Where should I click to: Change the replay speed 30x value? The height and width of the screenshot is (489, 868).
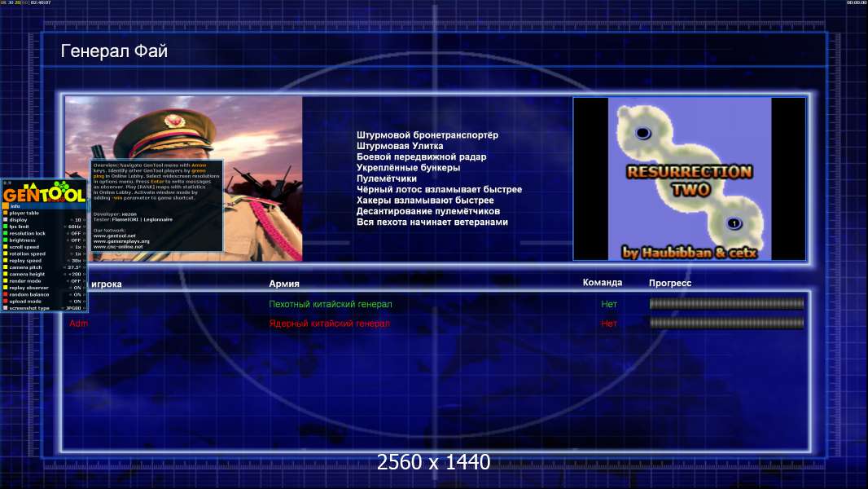[77, 261]
